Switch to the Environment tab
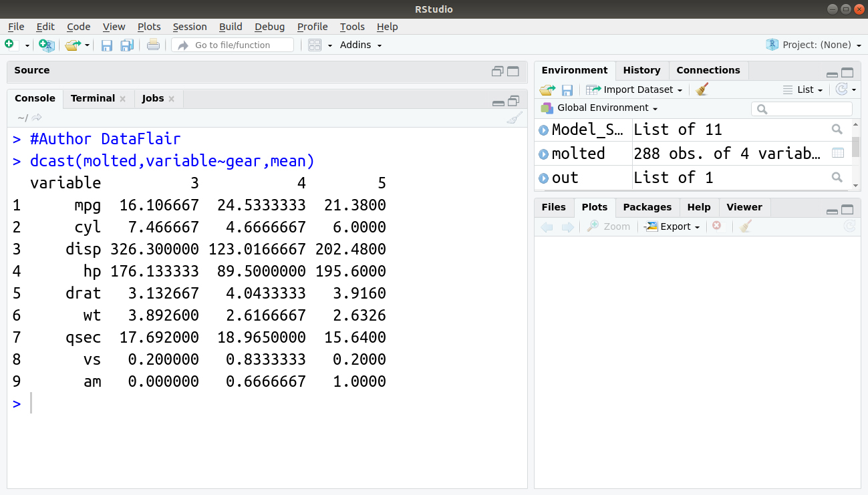 click(x=575, y=70)
